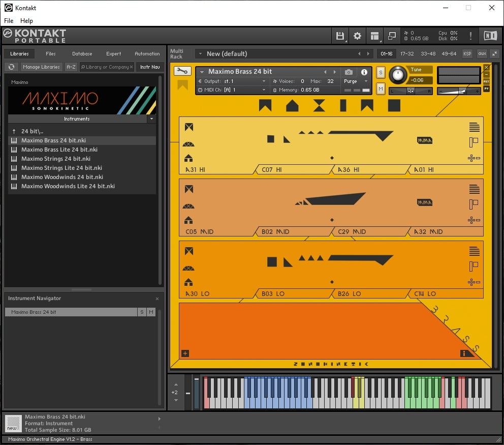The image size is (504, 445).
Task: Click LO section envelope icon
Action: (188, 251)
